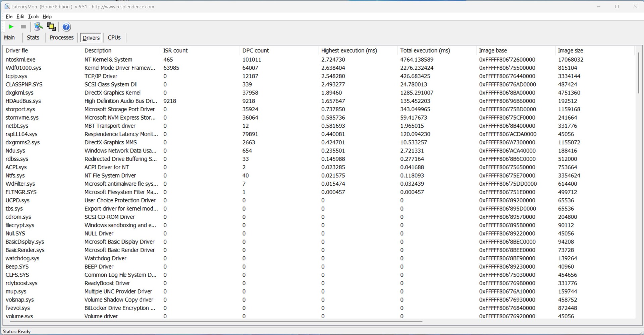
Task: Select the dxgkrnl.sys driver row
Action: [x=319, y=93]
